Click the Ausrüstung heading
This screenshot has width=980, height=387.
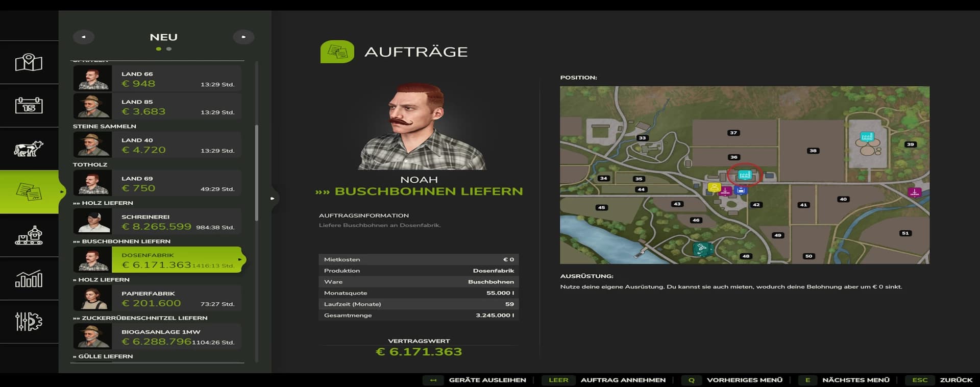coord(587,276)
